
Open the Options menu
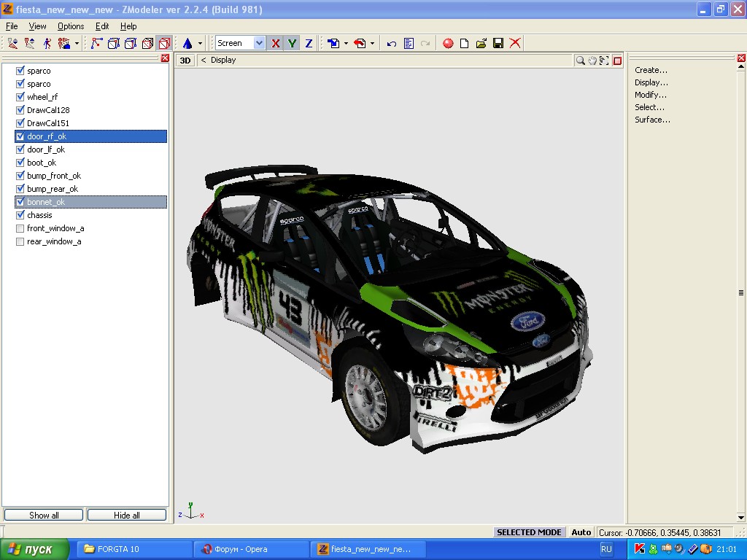[71, 26]
